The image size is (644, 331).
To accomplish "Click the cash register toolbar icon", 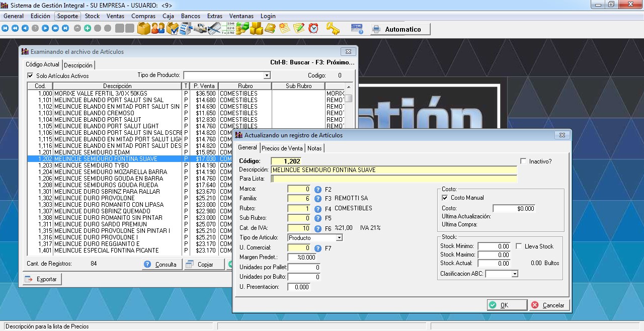I will coord(186,29).
